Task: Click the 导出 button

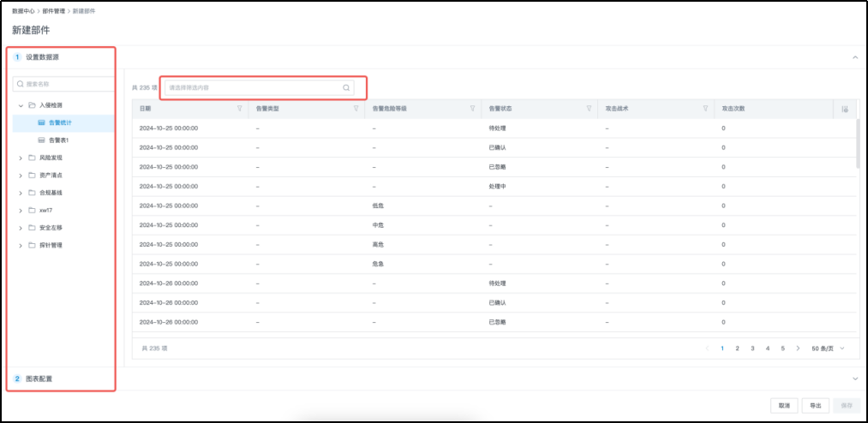Action: click(816, 405)
